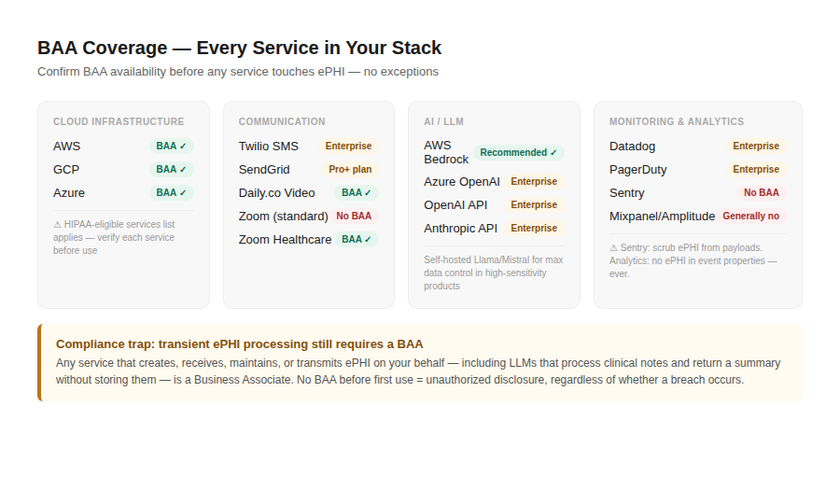Click the OpenAI API service name
Viewport: 840px width, 504px height.
click(x=455, y=205)
